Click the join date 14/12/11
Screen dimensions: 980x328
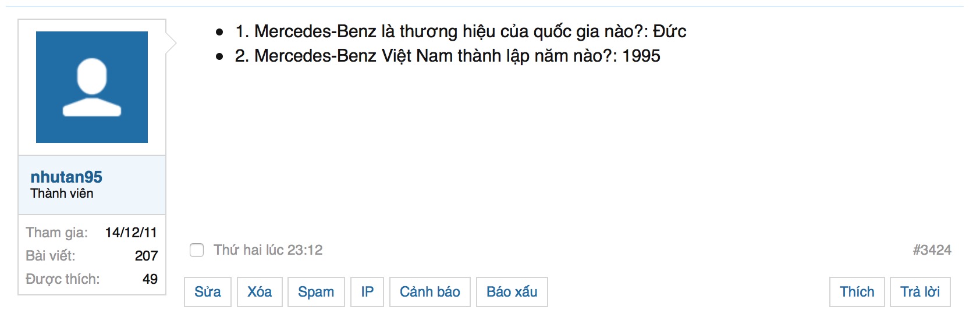tap(131, 233)
